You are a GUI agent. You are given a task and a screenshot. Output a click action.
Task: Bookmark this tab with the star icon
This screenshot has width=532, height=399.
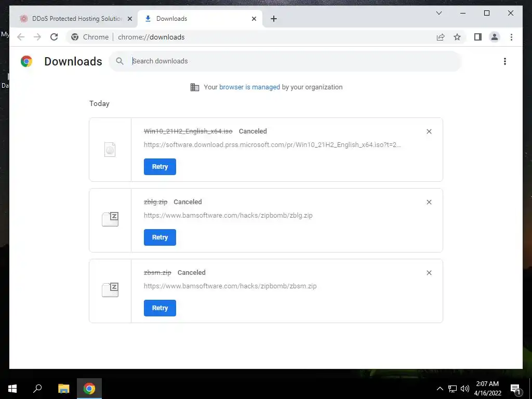[x=457, y=37]
